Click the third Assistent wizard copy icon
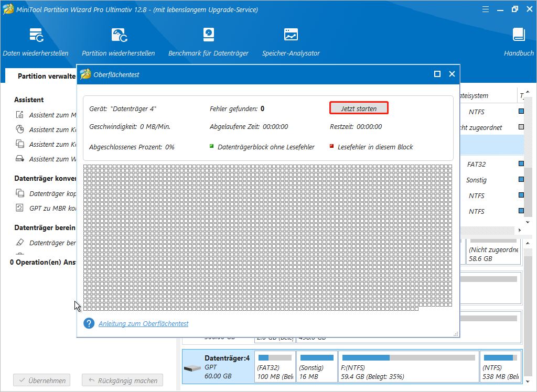Viewport: 537px width, 392px height. [20, 144]
